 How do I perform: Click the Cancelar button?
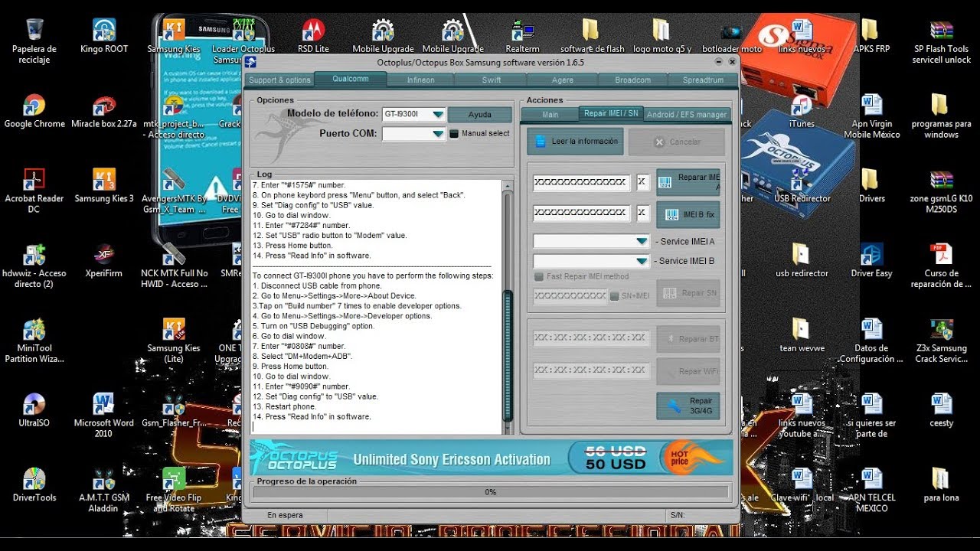[x=676, y=142]
